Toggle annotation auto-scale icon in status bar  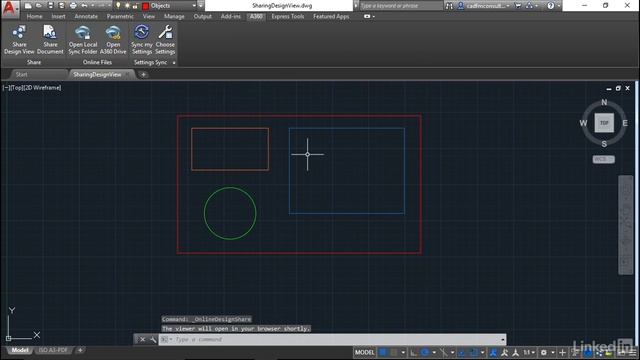click(516, 353)
